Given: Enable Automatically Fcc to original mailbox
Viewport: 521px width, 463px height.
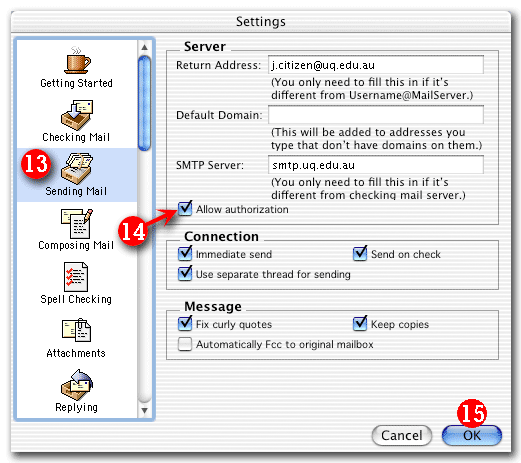Looking at the screenshot, I should click(185, 344).
